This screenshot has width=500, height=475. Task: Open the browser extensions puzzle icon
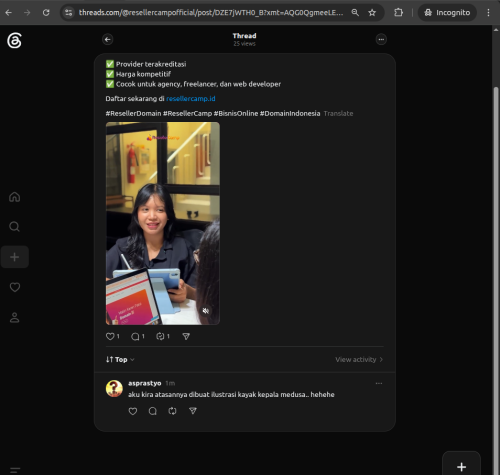[398, 13]
